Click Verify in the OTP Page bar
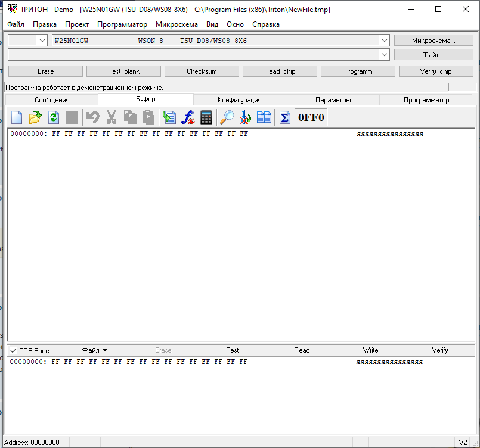Image resolution: width=480 pixels, height=448 pixels. coord(440,350)
